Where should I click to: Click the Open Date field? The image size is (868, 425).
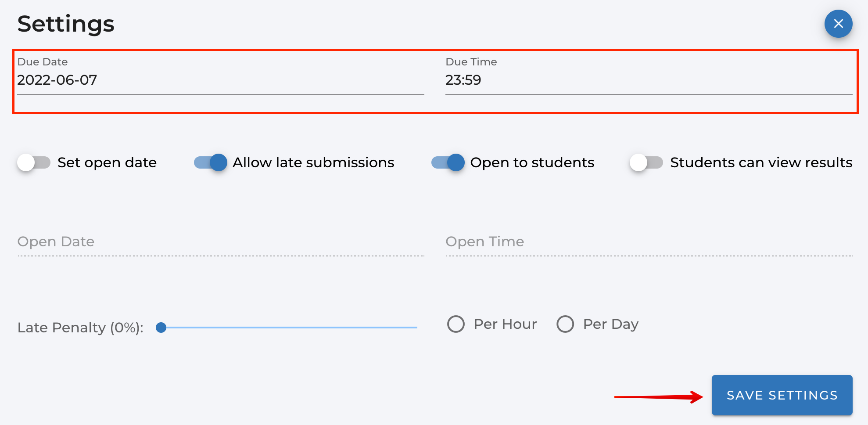point(220,242)
